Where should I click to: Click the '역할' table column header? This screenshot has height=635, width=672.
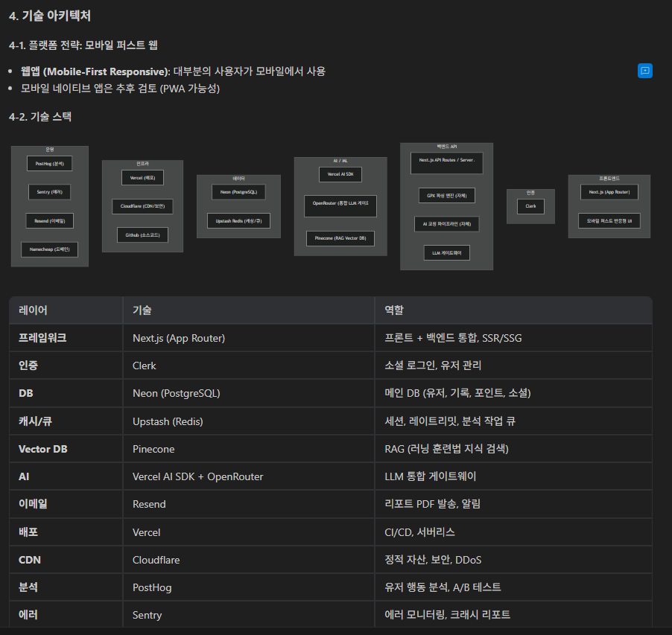pyautogui.click(x=514, y=310)
